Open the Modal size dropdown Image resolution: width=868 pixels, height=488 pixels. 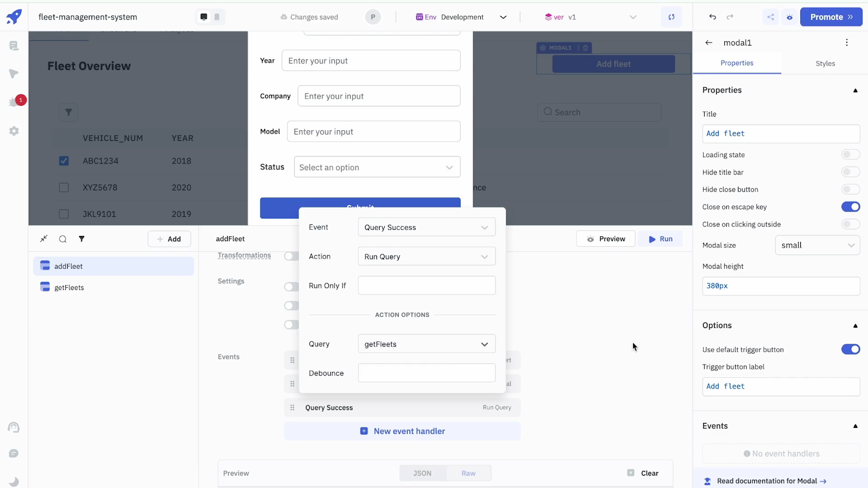pos(817,245)
